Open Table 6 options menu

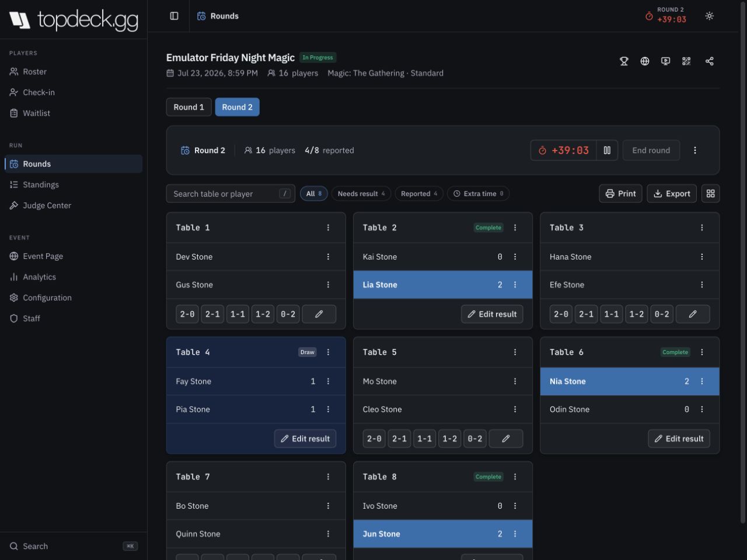tap(701, 352)
